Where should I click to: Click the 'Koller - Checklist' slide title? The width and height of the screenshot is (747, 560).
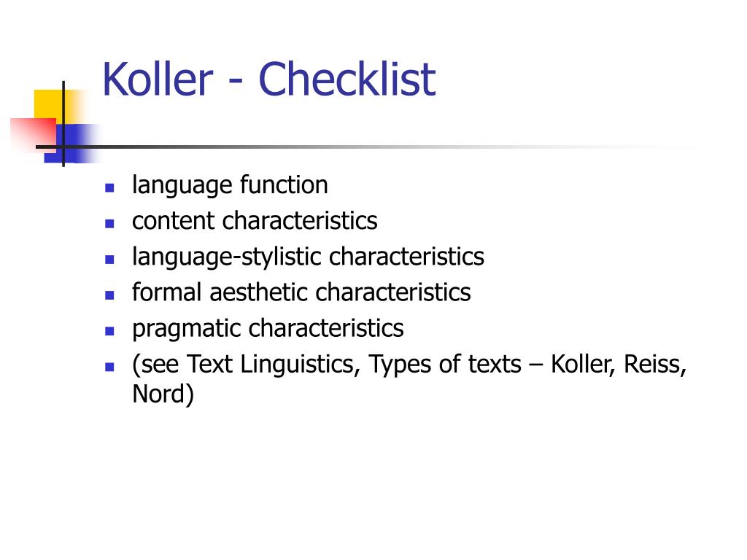(x=268, y=79)
